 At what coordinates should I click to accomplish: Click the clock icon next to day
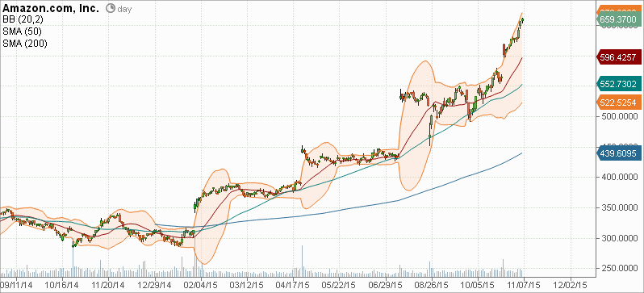point(110,8)
